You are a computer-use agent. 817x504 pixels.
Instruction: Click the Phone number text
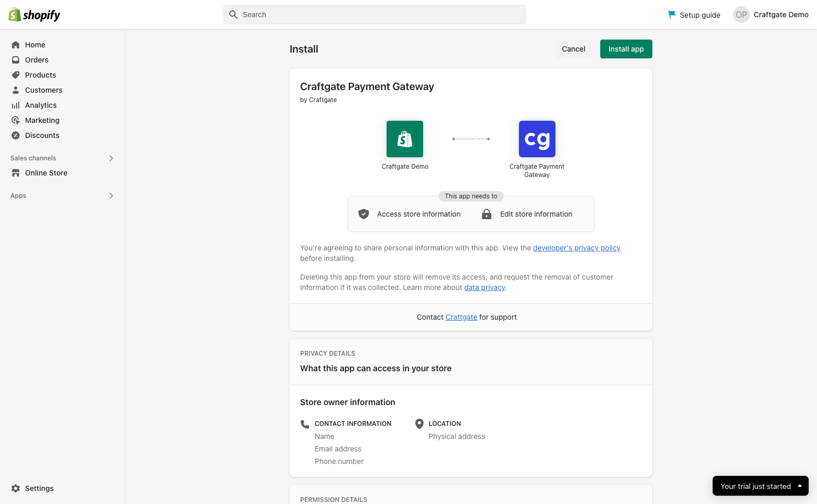pos(339,461)
